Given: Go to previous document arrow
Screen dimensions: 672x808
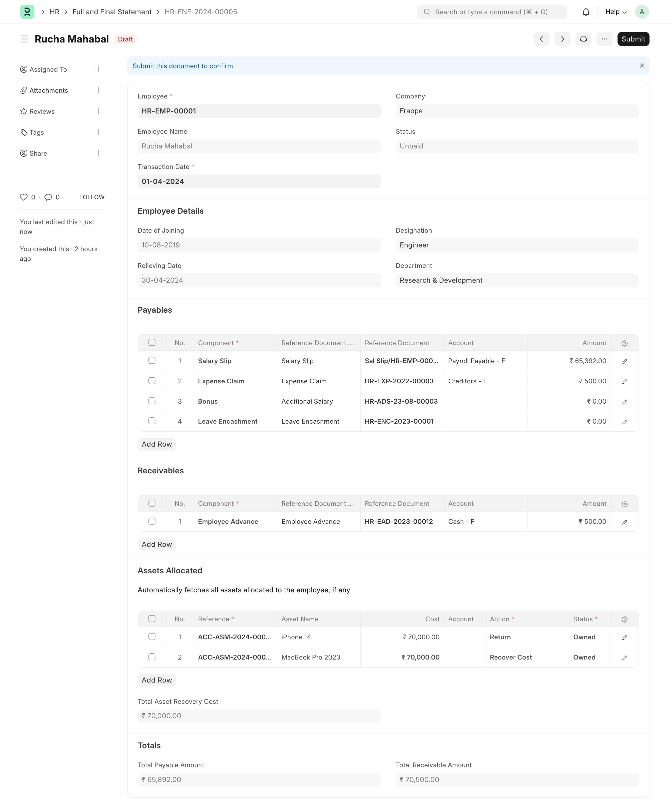Looking at the screenshot, I should coord(541,39).
